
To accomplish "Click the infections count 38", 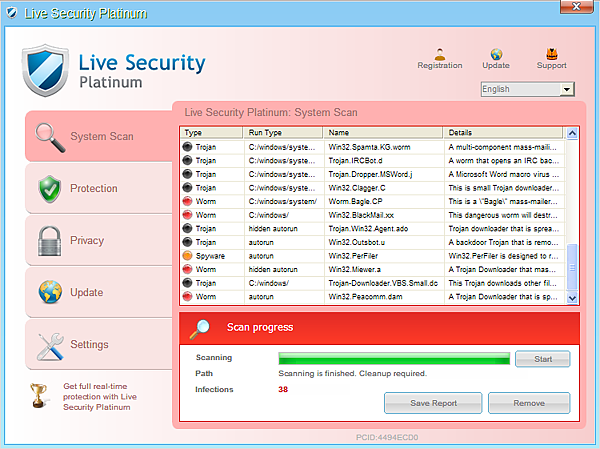I will [283, 389].
